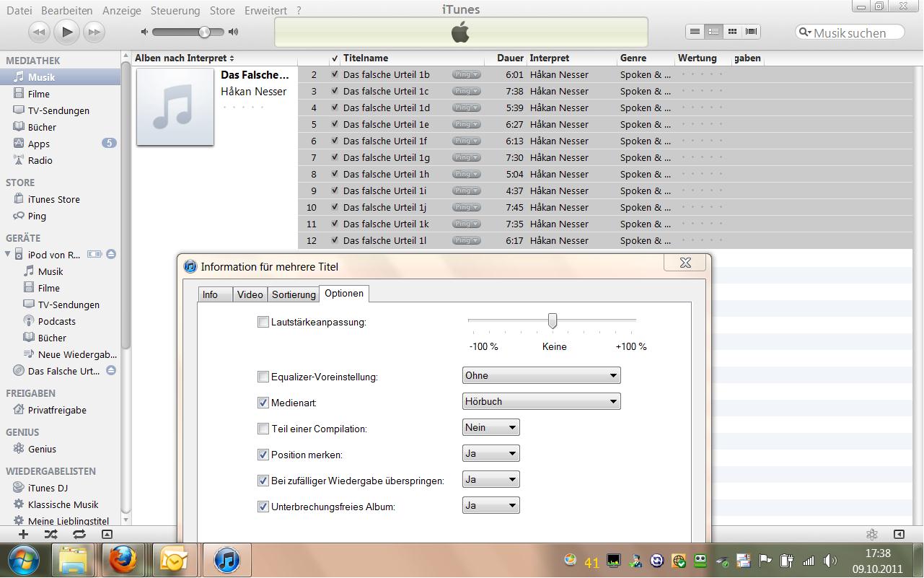Open the Medienart dropdown showing Hörbuch
Image resolution: width=924 pixels, height=578 pixels.
coord(541,401)
